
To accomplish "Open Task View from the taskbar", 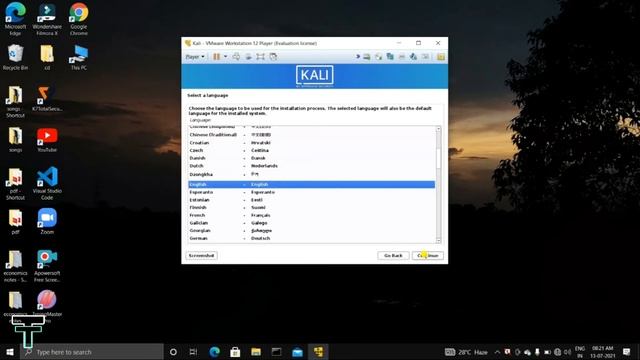I will pyautogui.click(x=193, y=352).
